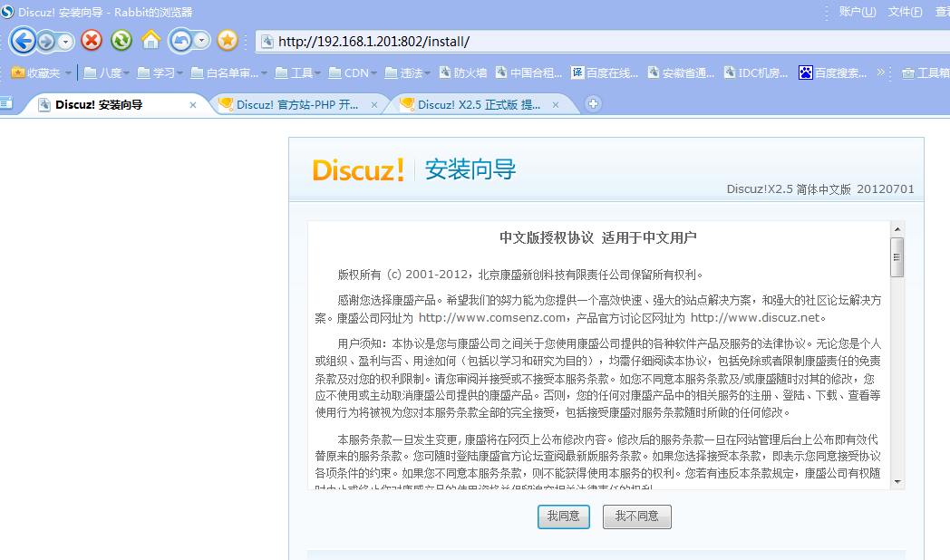Open the 防火墙 bookmark
950x560 pixels.
[463, 72]
